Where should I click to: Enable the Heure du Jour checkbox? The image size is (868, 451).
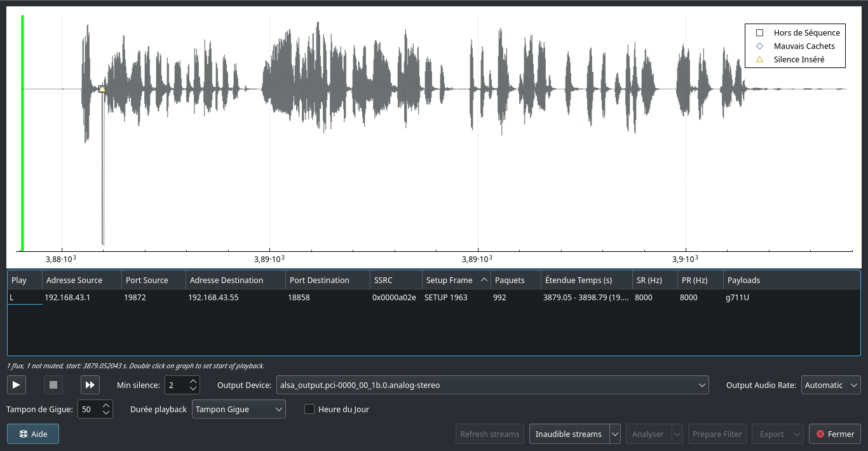[309, 409]
